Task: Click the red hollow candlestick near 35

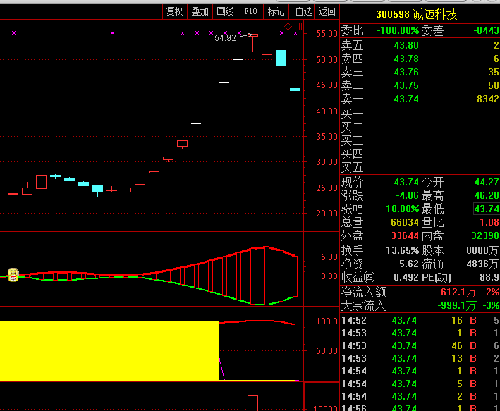Action: (182, 144)
